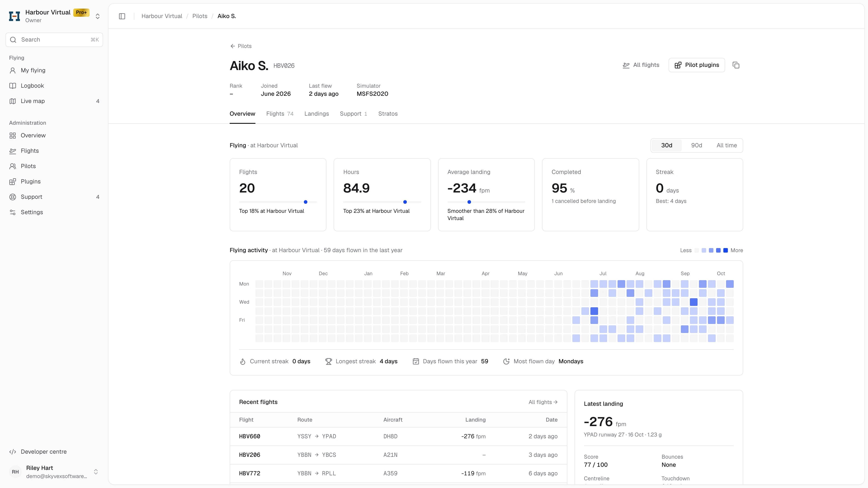Click the copy icon beside Pilot plugins

[736, 65]
